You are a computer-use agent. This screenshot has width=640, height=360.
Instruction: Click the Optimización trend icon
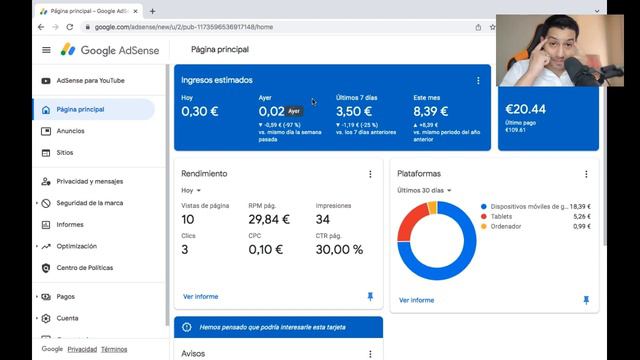coord(46,246)
